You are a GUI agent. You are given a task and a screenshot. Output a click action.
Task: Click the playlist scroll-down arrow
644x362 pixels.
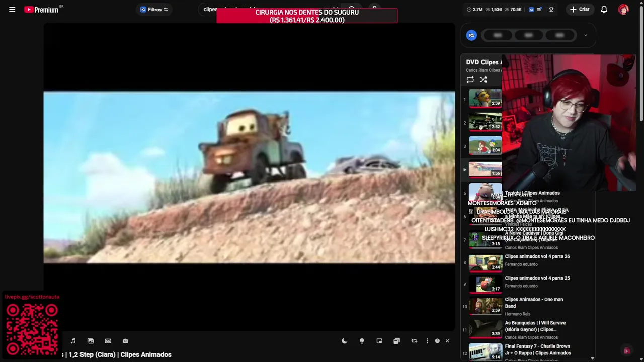592,358
